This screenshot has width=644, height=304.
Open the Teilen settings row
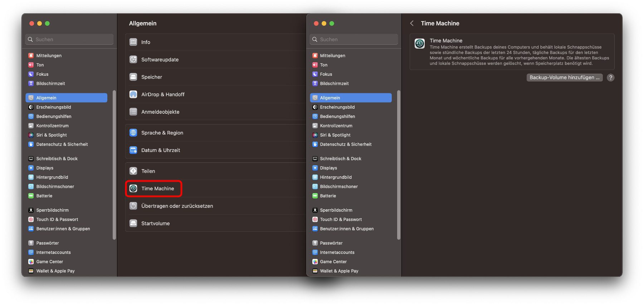coord(215,171)
